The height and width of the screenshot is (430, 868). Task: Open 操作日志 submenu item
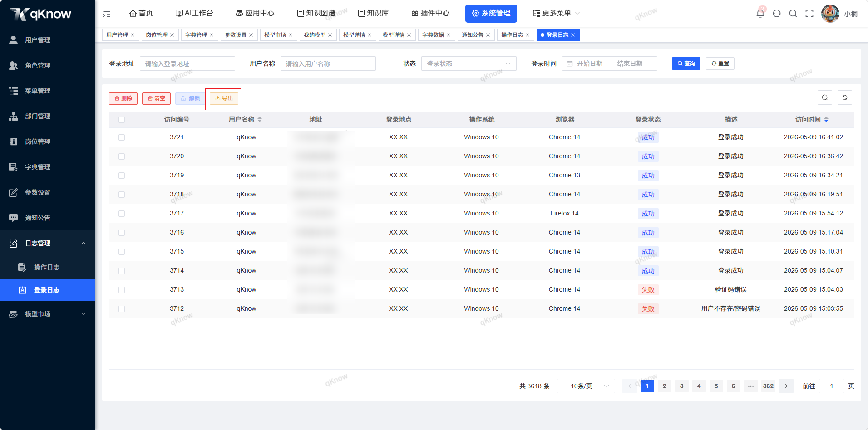48,267
